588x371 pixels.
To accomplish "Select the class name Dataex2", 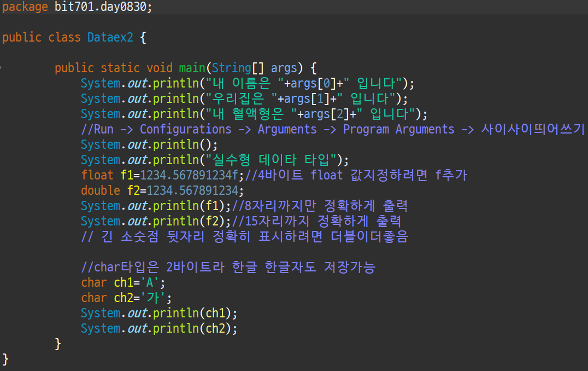I will [x=110, y=37].
